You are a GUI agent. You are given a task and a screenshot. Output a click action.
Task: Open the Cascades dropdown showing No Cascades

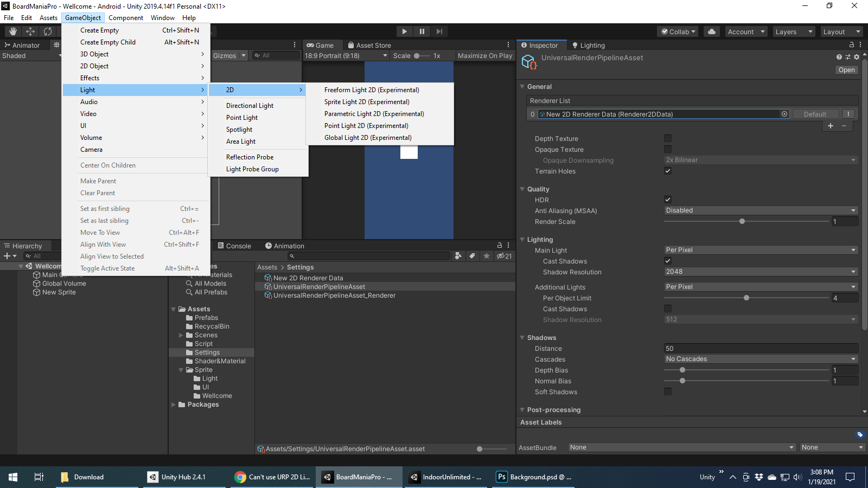(x=760, y=359)
